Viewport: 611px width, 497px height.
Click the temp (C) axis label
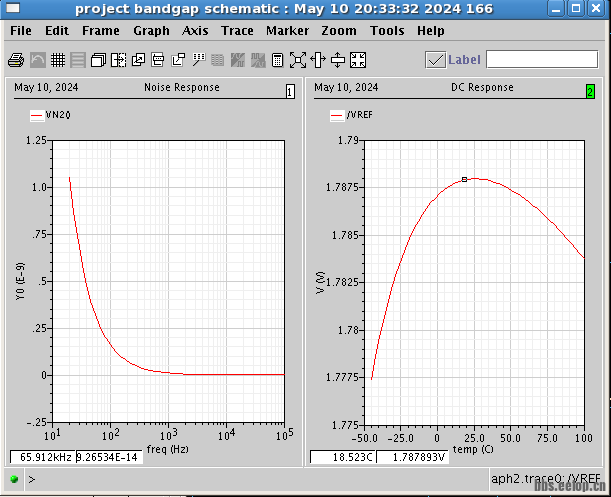click(x=473, y=449)
